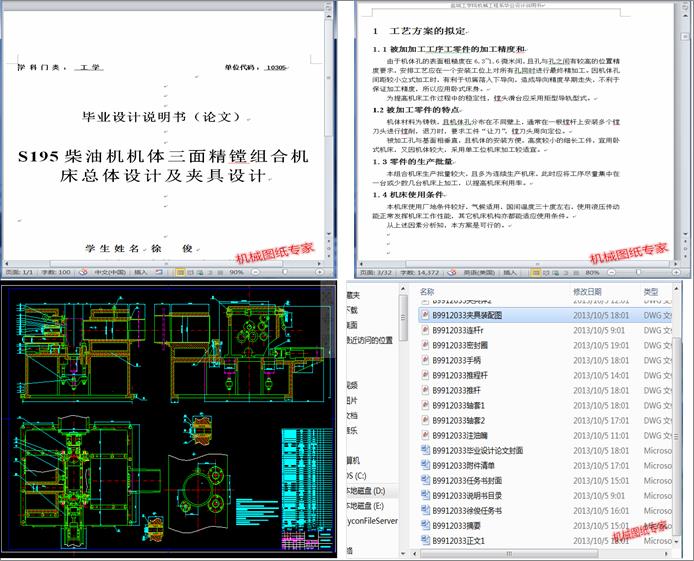Click Word icon of B9912033任务书封面
Screen dimensions: 694x561
coord(425,480)
